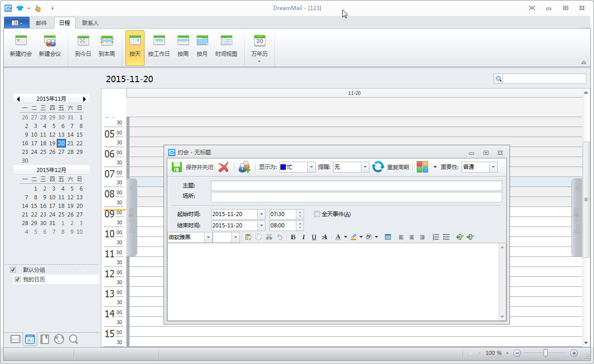Screen dimensions: 594x364
Task: Go to previous month in mini calendar
Action: (x=18, y=98)
